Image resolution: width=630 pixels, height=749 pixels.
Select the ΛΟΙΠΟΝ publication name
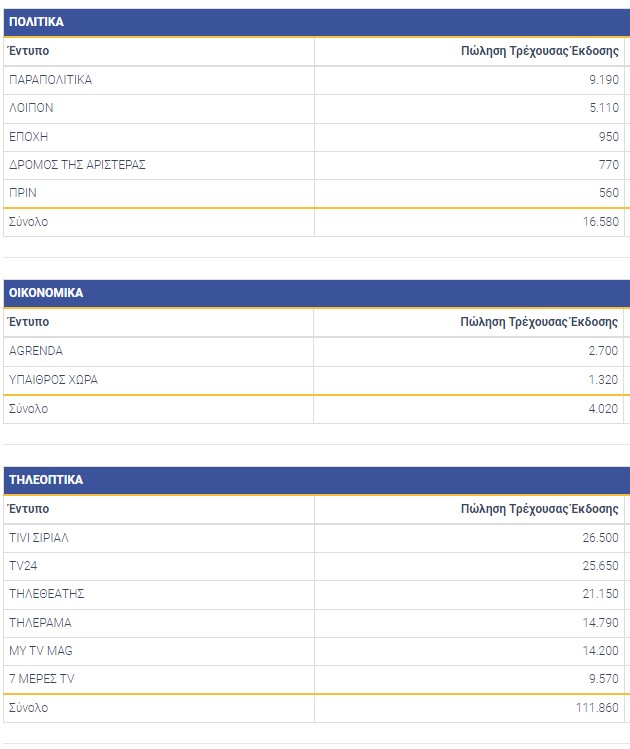tap(31, 108)
